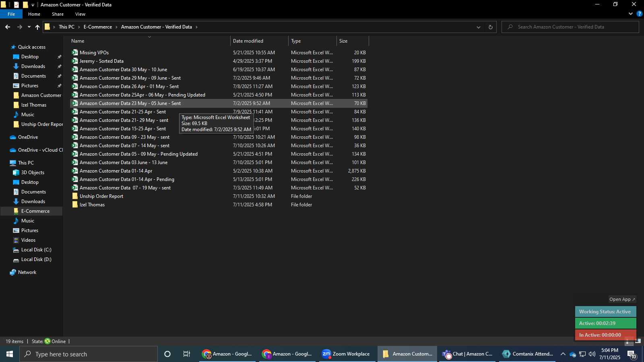This screenshot has height=362, width=644.
Task: Select Amazon Customer Data 03 June - 13 June
Action: click(124, 162)
